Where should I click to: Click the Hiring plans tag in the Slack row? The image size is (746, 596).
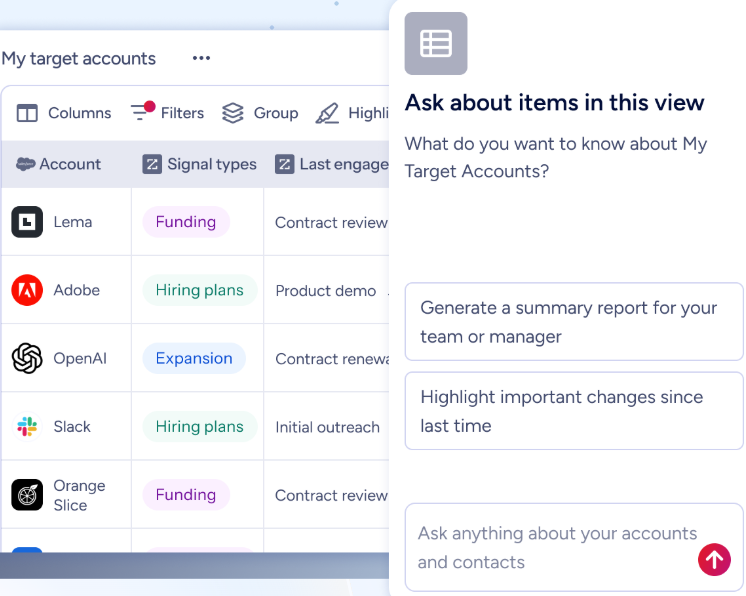[x=200, y=427]
